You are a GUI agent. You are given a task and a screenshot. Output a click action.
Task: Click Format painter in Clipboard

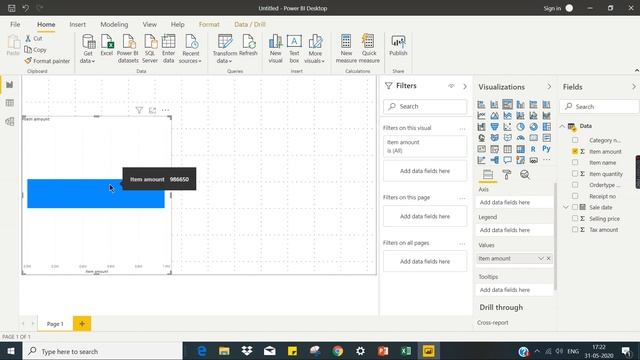click(47, 61)
